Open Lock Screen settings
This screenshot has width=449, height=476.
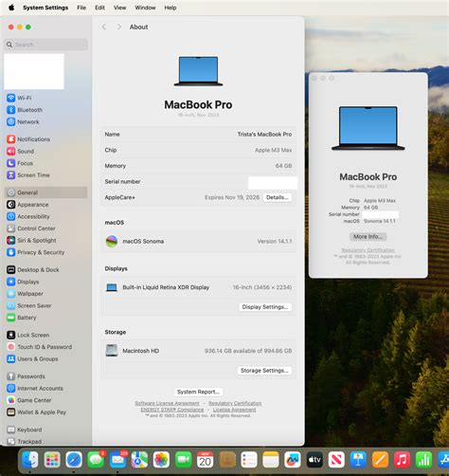[27, 335]
